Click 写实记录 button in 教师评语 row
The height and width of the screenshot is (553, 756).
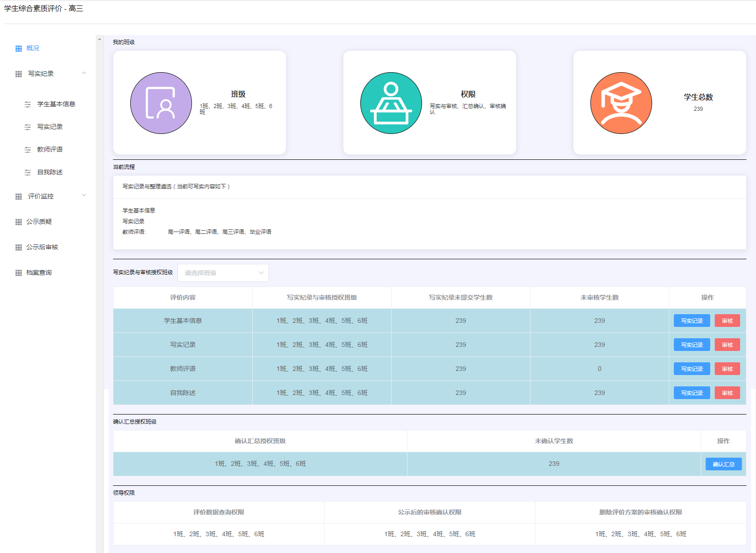point(692,369)
